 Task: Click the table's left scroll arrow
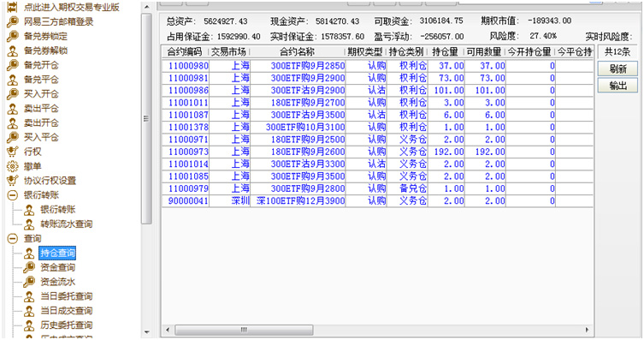click(x=168, y=330)
